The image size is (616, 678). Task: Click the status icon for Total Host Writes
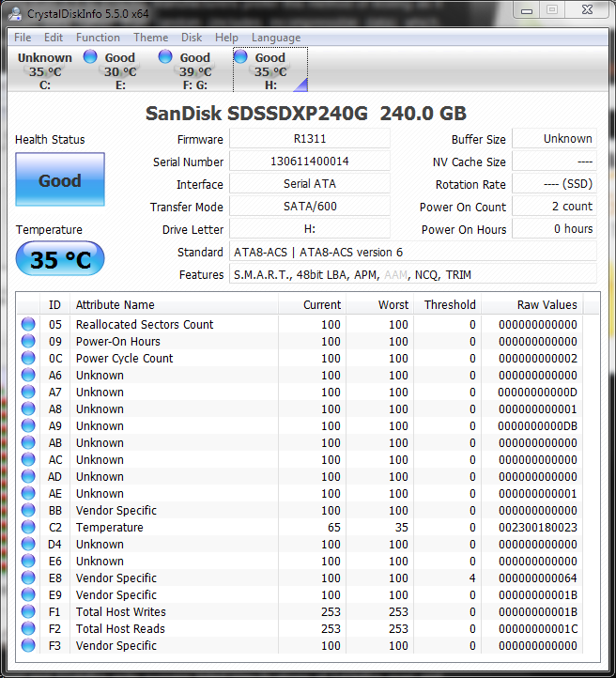coord(28,612)
